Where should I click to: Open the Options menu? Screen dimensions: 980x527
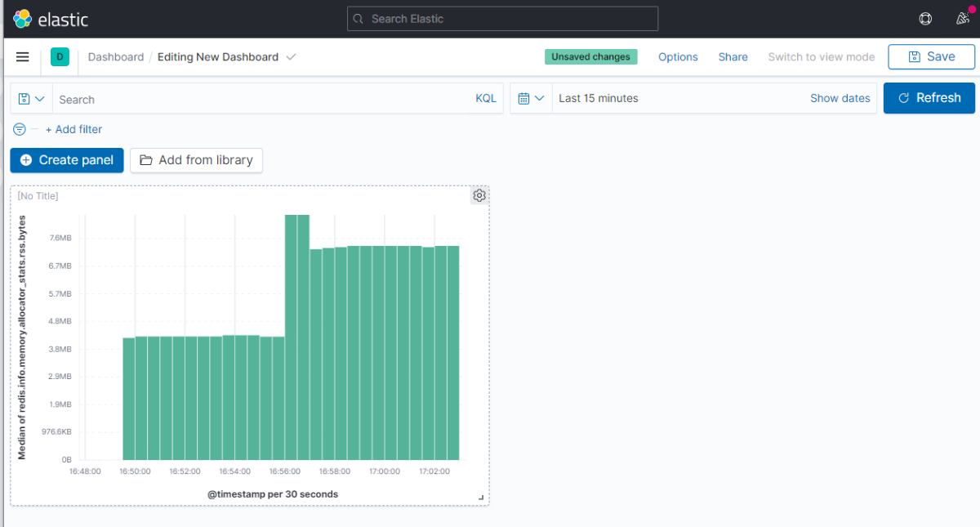pos(678,57)
